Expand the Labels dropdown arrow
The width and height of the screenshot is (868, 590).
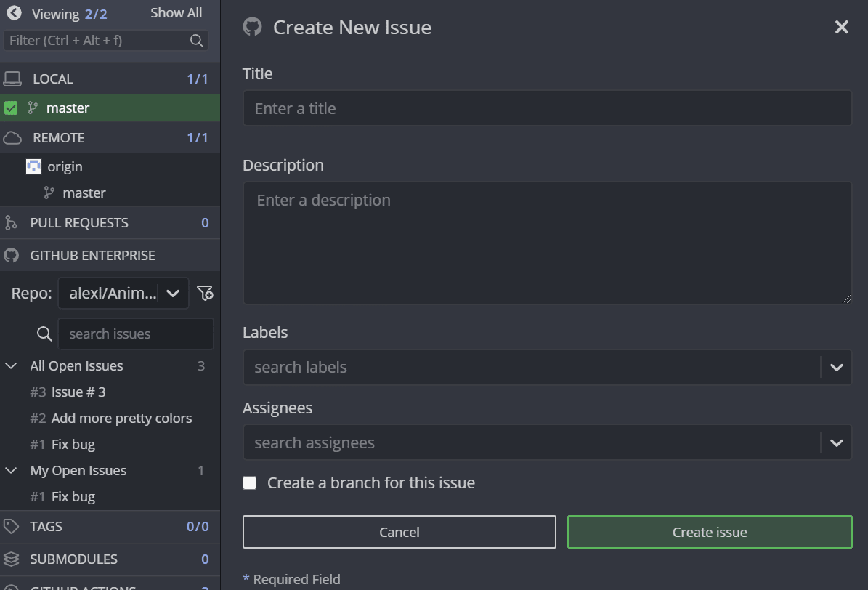836,368
